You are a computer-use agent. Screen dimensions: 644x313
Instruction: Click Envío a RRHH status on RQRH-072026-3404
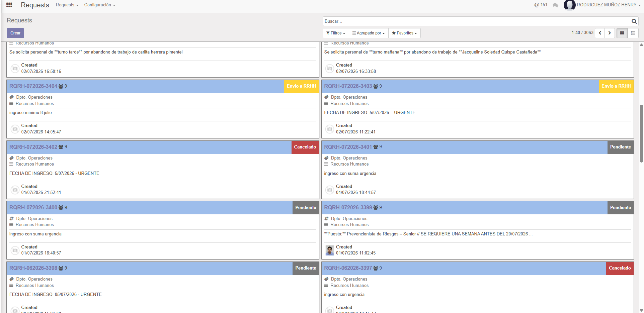click(x=301, y=86)
